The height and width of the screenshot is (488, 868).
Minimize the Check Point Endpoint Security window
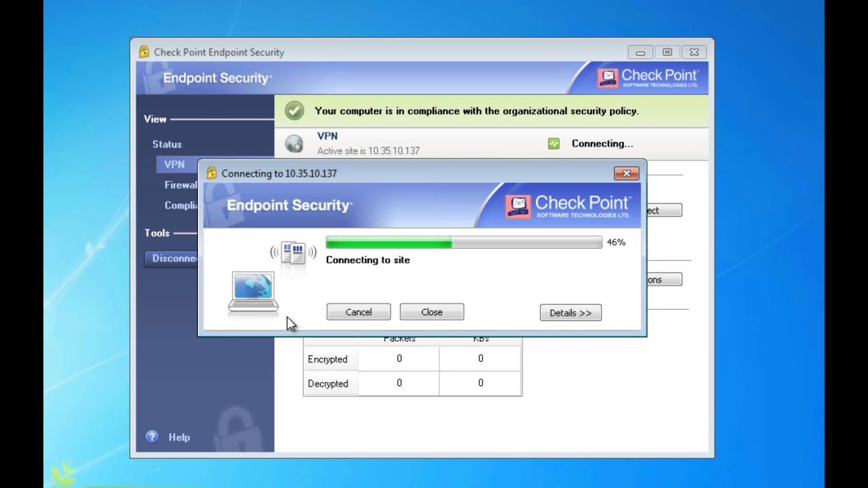pos(640,52)
